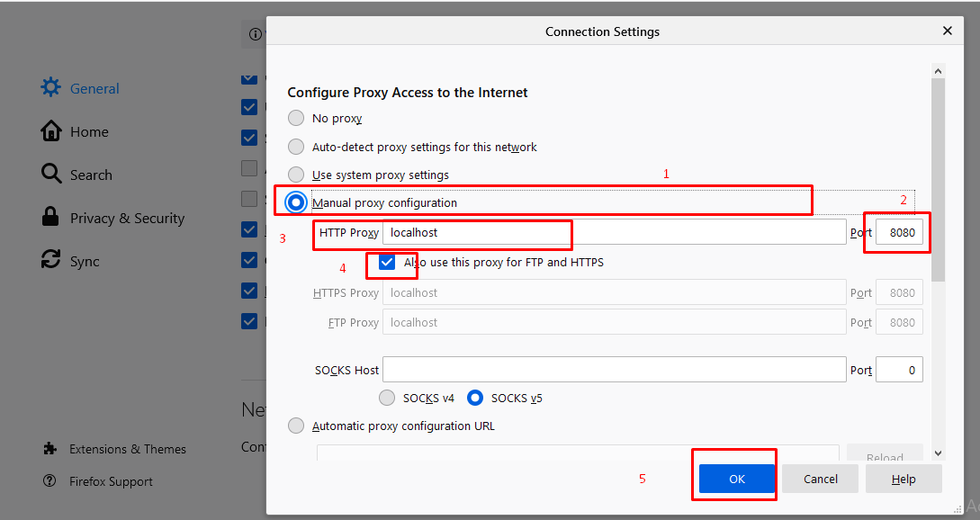980x520 pixels.
Task: Click the Sync arrows icon
Action: pos(51,261)
